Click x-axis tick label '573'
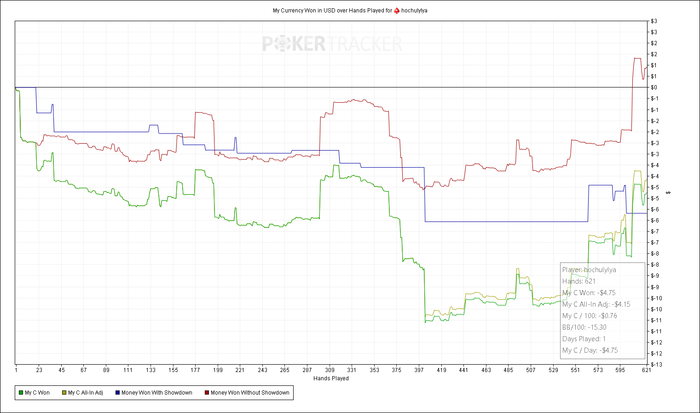Screen dimensions: 700x413 pos(598,370)
